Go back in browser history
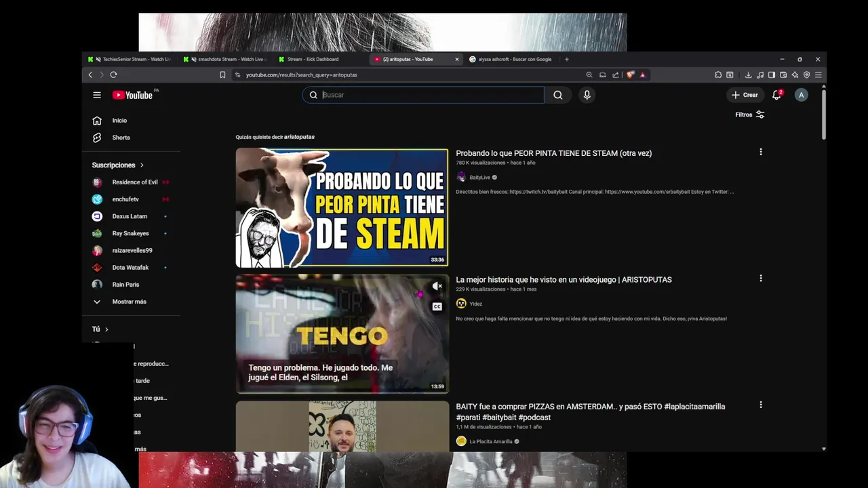The width and height of the screenshot is (868, 488). [90, 75]
